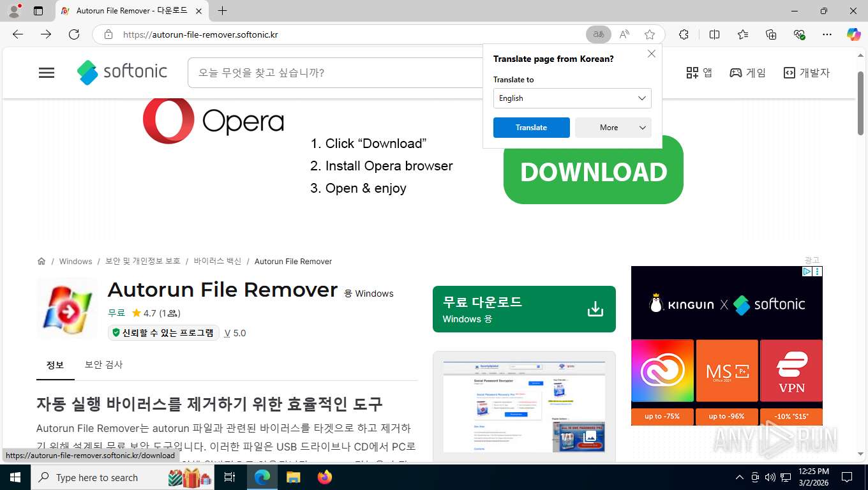This screenshot has height=490, width=868.
Task: Click the 신뢰할 수 있는 프로그램 badge
Action: (163, 332)
